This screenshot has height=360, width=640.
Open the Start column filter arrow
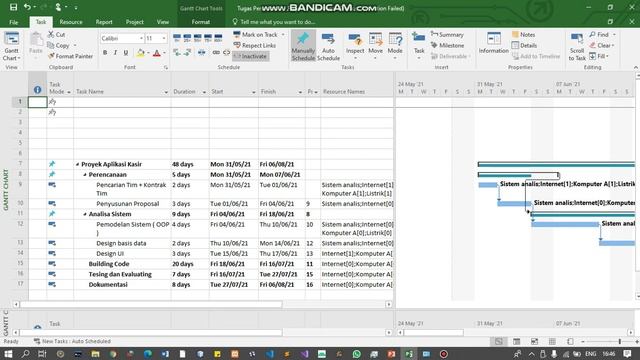click(x=253, y=92)
